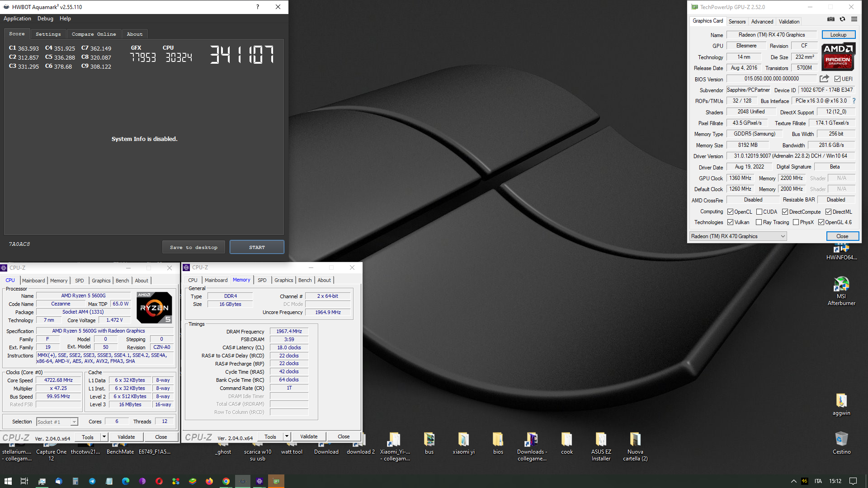Switch to Bench tab in right CPU-Z
Screen dimensions: 868x488
pos(305,280)
